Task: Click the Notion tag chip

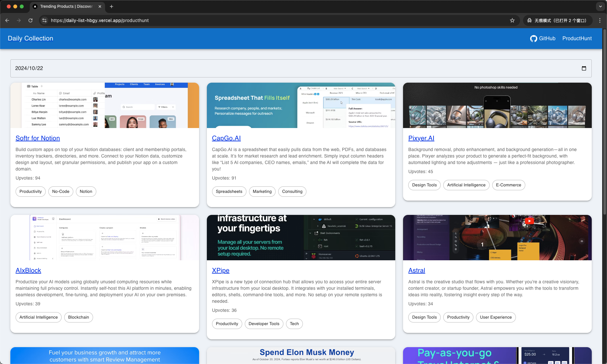Action: [86, 192]
